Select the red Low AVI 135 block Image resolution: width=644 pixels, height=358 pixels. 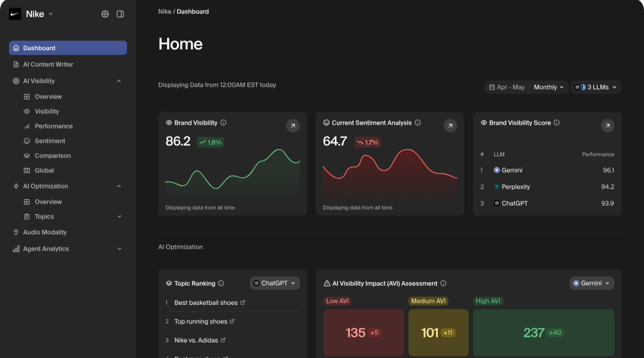coord(364,332)
